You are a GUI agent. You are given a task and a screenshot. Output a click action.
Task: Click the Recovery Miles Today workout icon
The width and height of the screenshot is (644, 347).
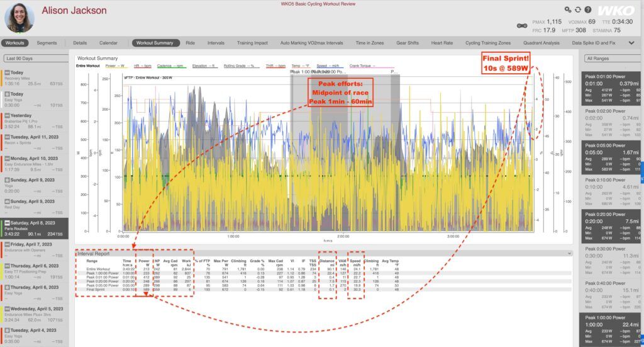point(8,72)
